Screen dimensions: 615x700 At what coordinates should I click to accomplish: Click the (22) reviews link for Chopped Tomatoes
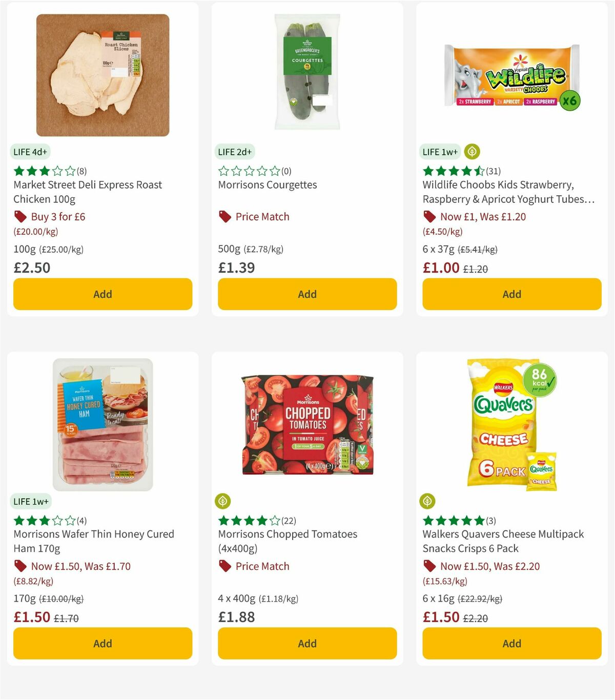[x=288, y=520]
